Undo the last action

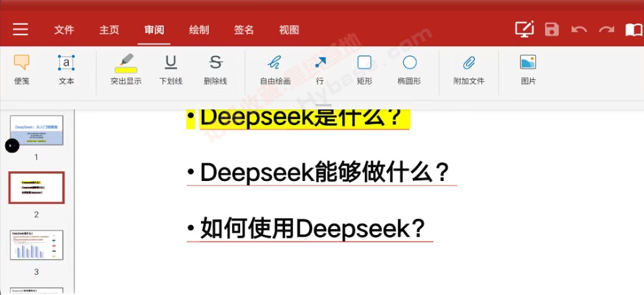(x=579, y=29)
